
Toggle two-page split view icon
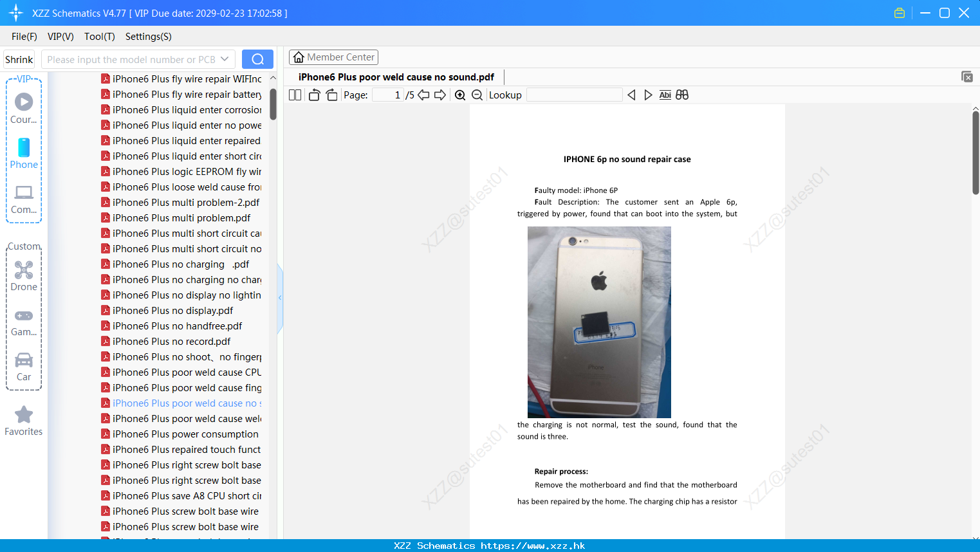click(295, 95)
